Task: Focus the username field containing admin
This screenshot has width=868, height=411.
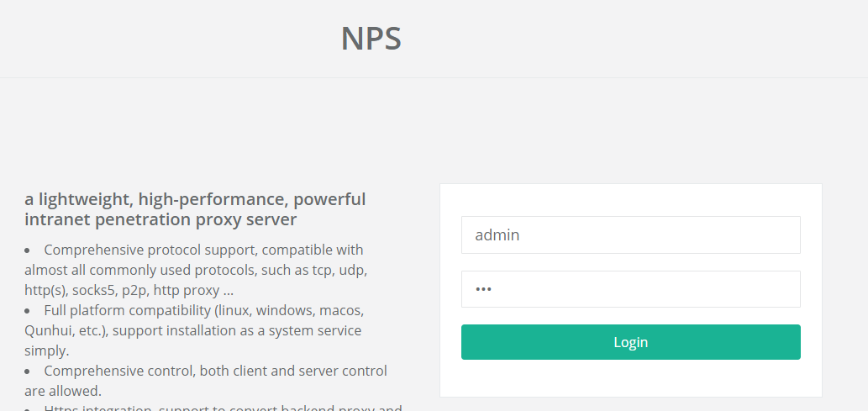Action: 630,234
